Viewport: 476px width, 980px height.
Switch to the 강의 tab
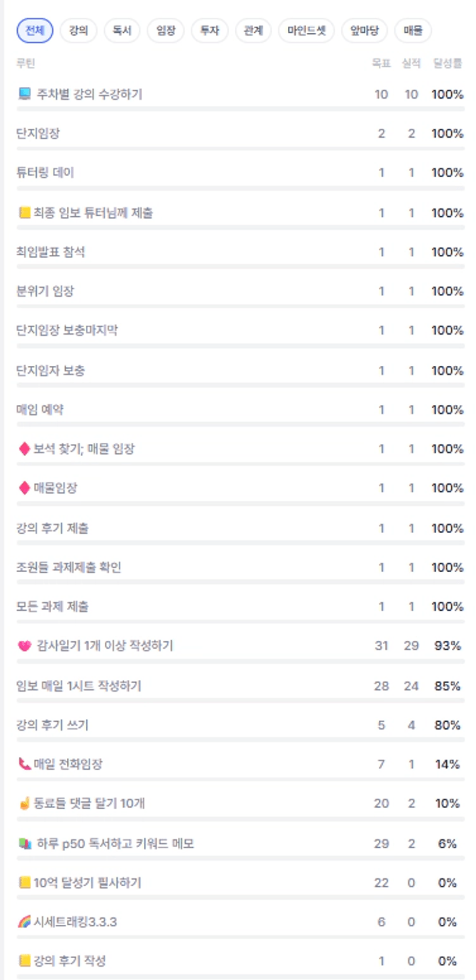coord(78,30)
